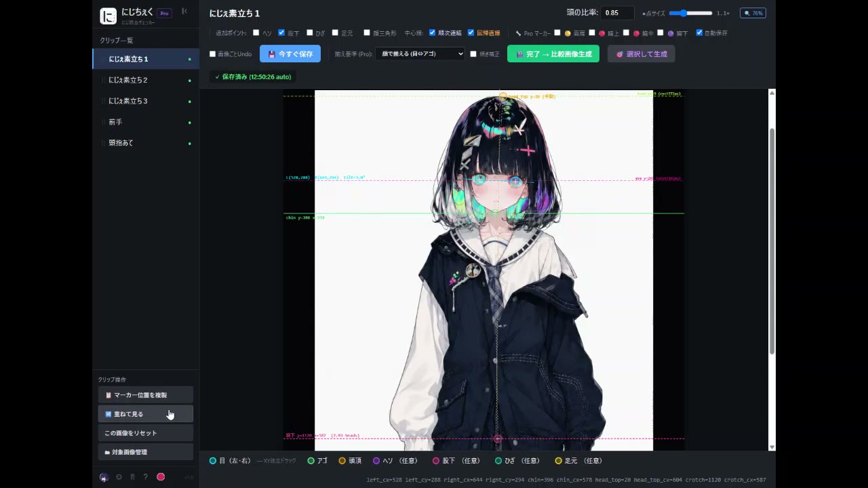Click the Pro badge next to the logo
868x488 pixels.
tap(164, 13)
